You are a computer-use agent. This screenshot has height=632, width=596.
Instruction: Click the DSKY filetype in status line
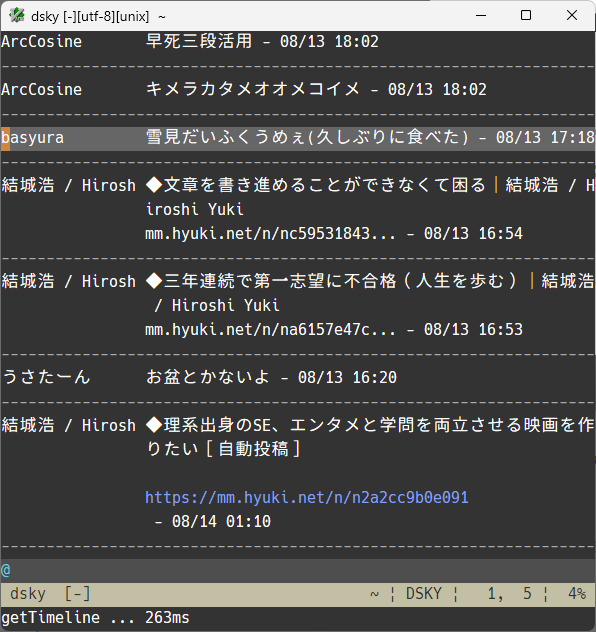click(x=424, y=594)
